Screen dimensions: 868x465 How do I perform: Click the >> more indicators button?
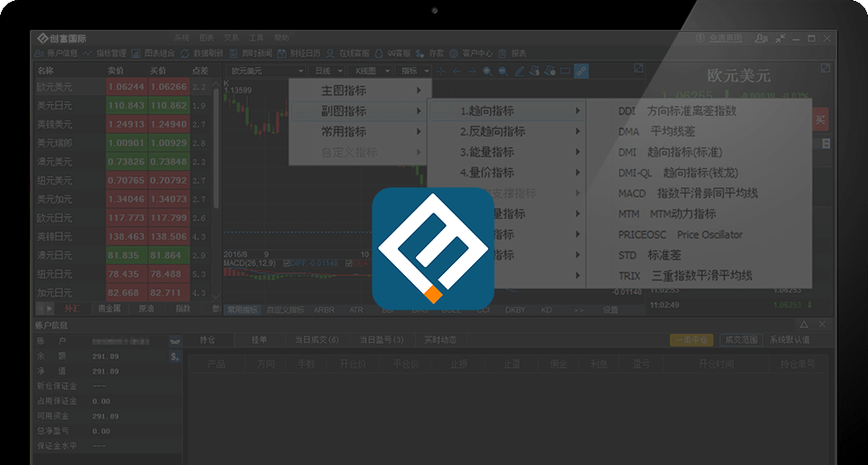pyautogui.click(x=579, y=310)
